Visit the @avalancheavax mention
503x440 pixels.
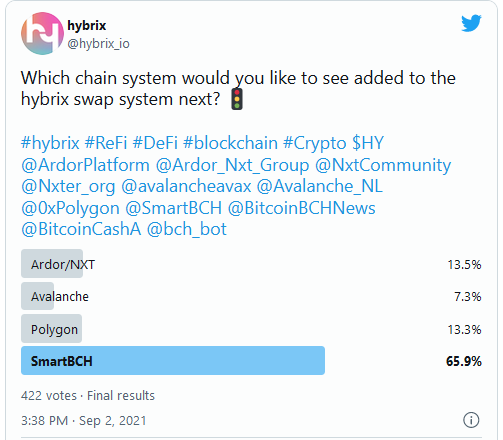(186, 186)
